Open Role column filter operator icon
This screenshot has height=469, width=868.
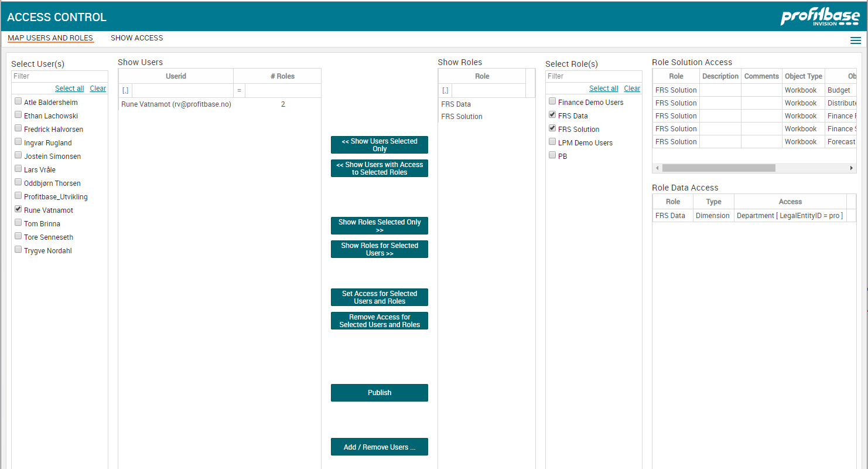tap(445, 90)
